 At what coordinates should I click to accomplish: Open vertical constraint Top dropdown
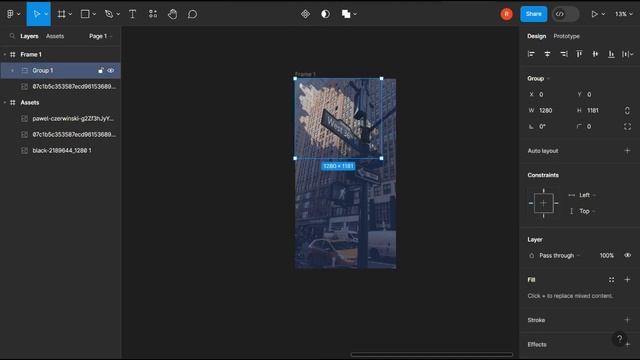click(587, 211)
